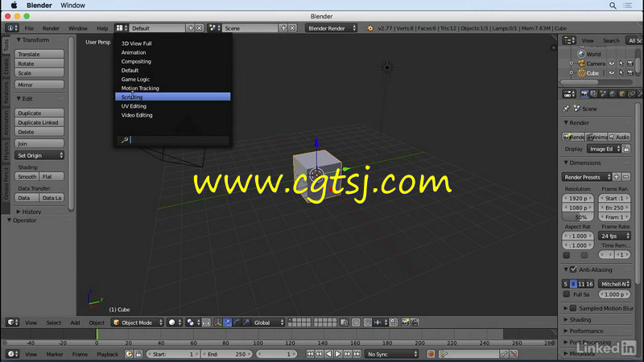This screenshot has height=362, width=644.
Task: Delete the current screen layout
Action: click(x=199, y=28)
